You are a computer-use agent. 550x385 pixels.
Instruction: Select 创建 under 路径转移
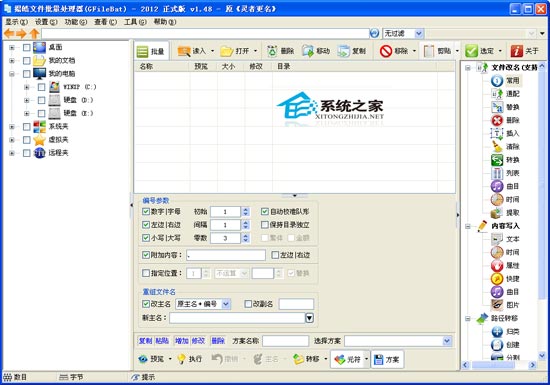512,345
